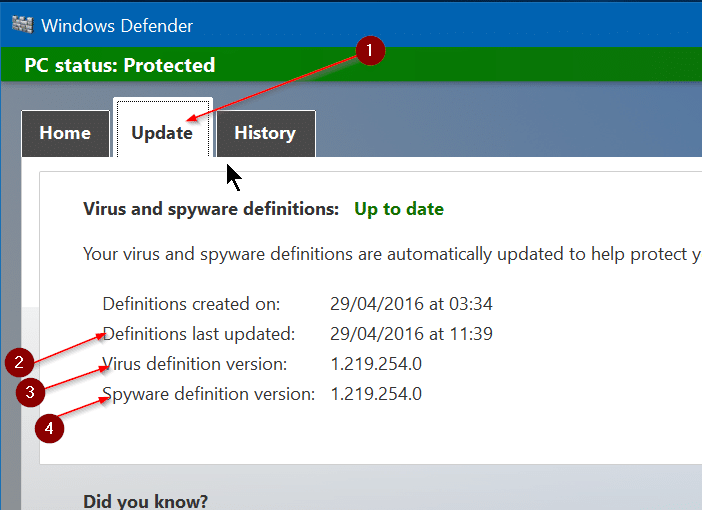This screenshot has width=702, height=510.
Task: Select the Update tab
Action: [163, 128]
